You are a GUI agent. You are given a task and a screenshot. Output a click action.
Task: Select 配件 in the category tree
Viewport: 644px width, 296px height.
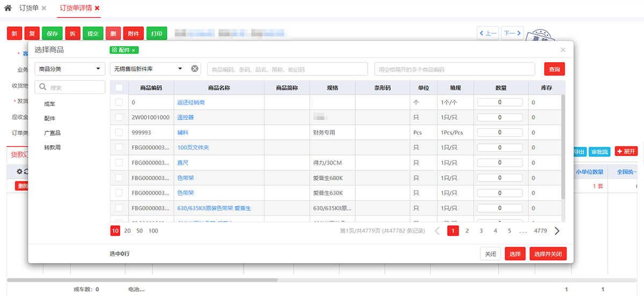click(49, 119)
